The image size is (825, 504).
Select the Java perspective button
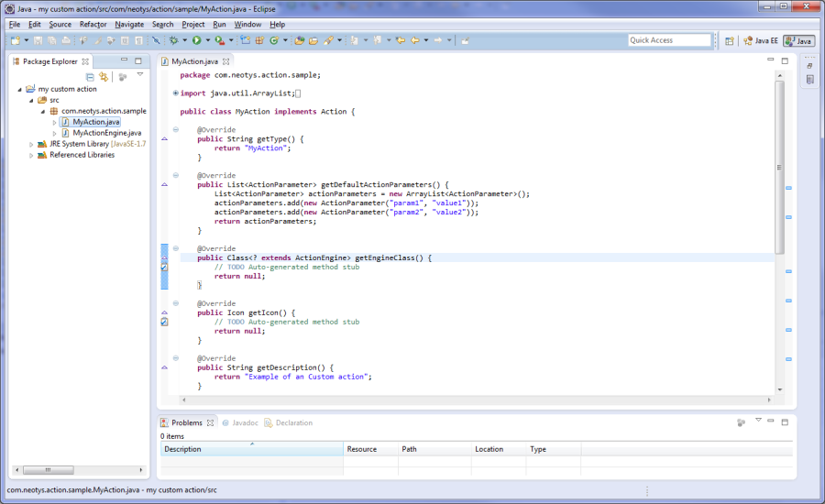799,40
